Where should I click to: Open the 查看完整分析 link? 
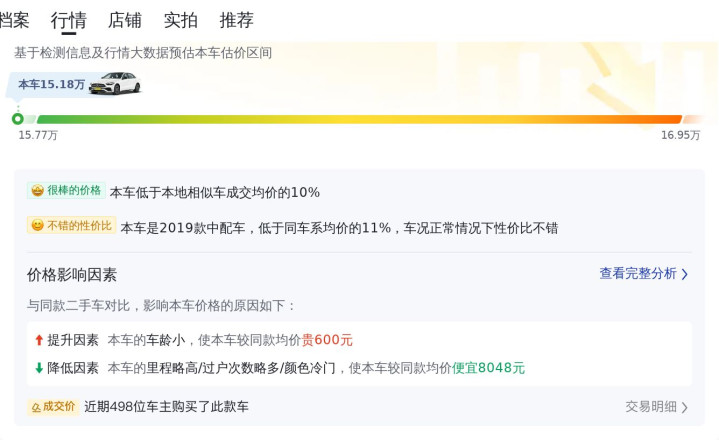(637, 274)
